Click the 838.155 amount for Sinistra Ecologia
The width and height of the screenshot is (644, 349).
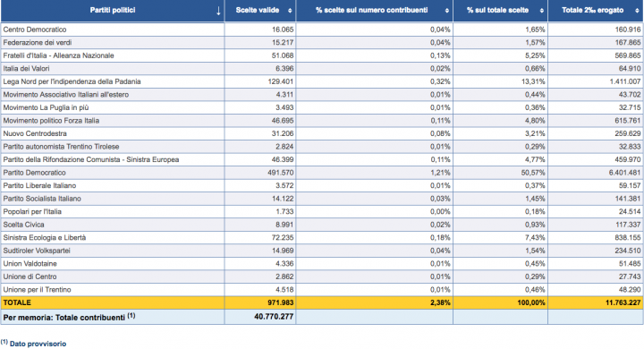point(628,238)
